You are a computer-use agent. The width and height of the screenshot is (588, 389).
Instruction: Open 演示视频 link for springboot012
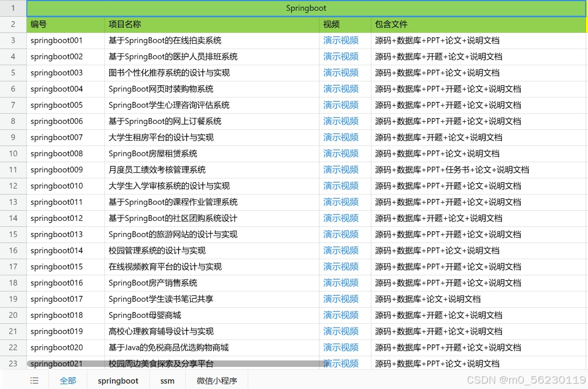341,218
